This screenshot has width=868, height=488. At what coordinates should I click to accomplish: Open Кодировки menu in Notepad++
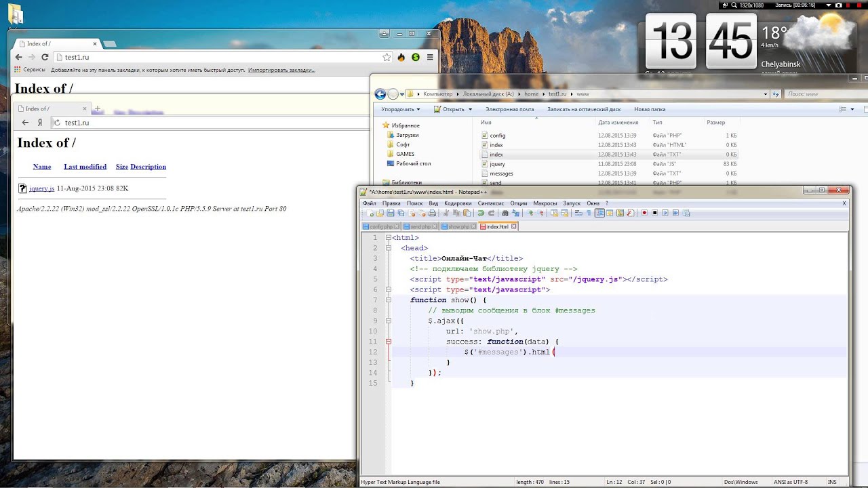point(458,203)
